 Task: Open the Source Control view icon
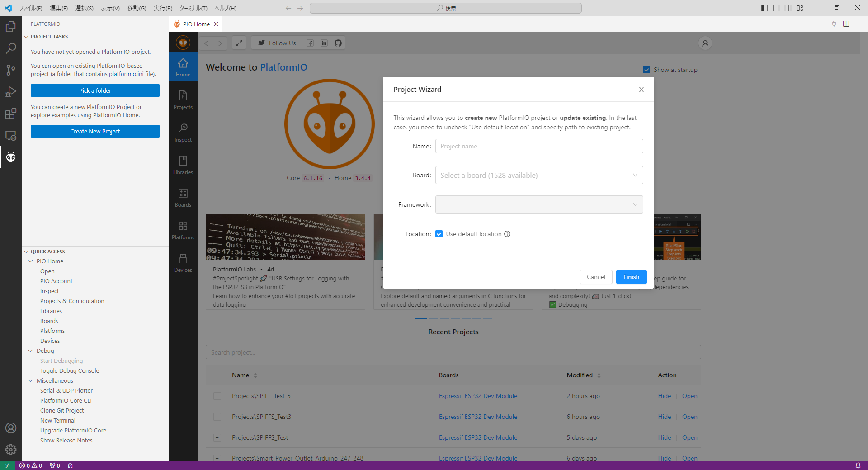tap(11, 70)
